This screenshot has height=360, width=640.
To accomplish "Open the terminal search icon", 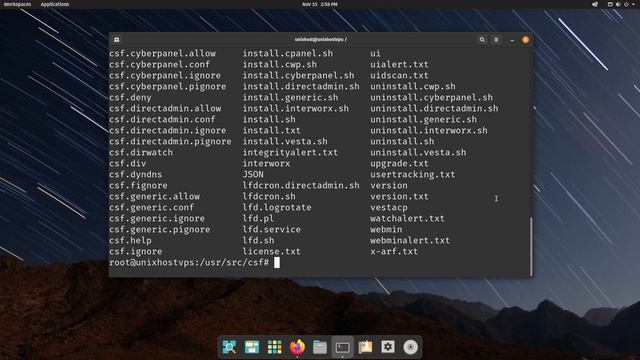I will pos(482,40).
